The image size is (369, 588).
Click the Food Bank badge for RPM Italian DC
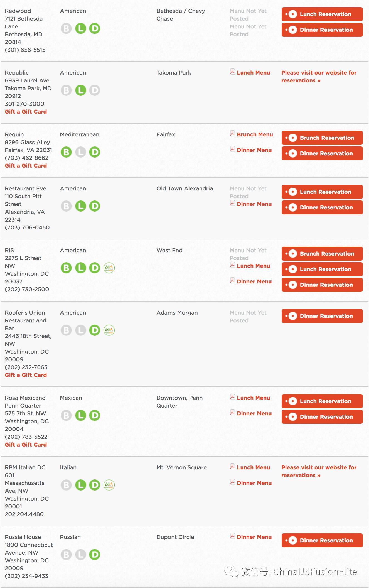point(109,485)
